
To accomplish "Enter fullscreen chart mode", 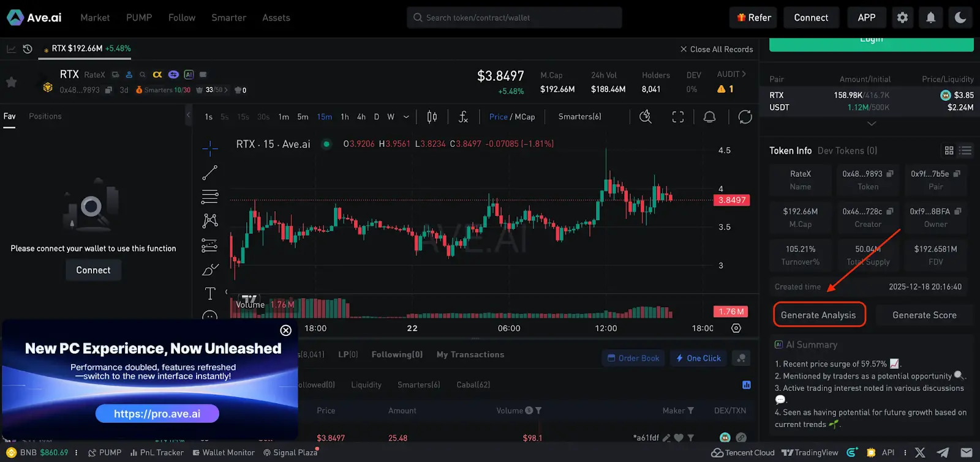I will coord(677,117).
